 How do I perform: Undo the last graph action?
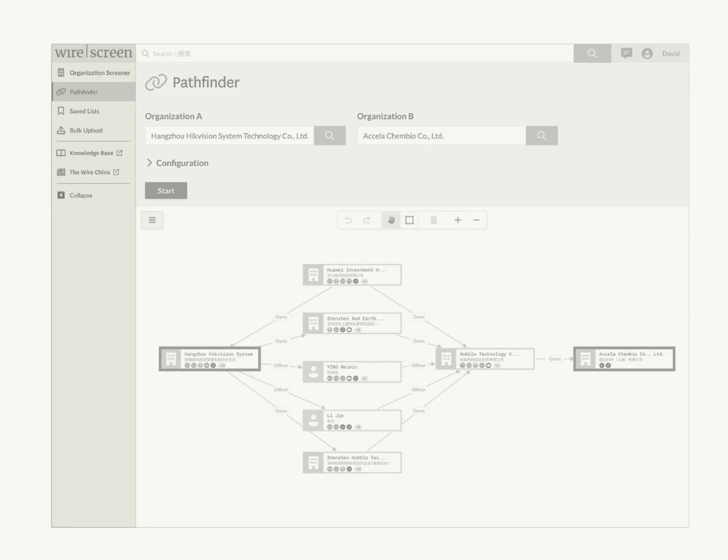pos(348,220)
